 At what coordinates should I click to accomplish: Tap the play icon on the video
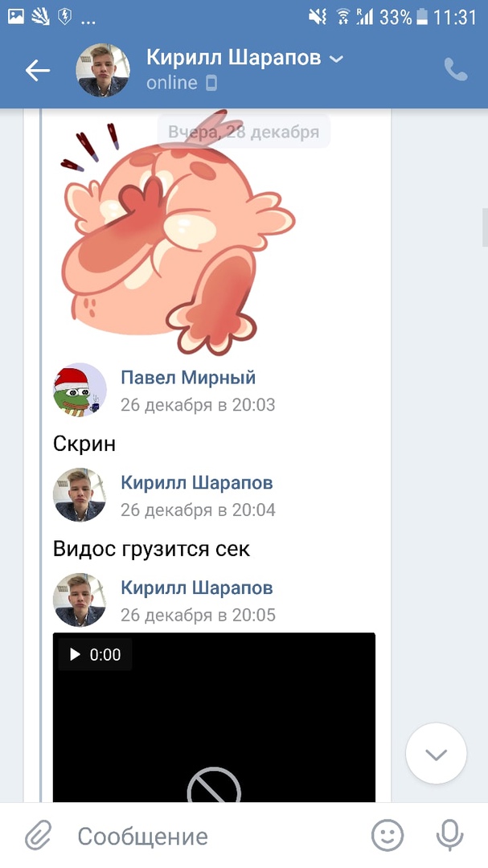tap(75, 655)
